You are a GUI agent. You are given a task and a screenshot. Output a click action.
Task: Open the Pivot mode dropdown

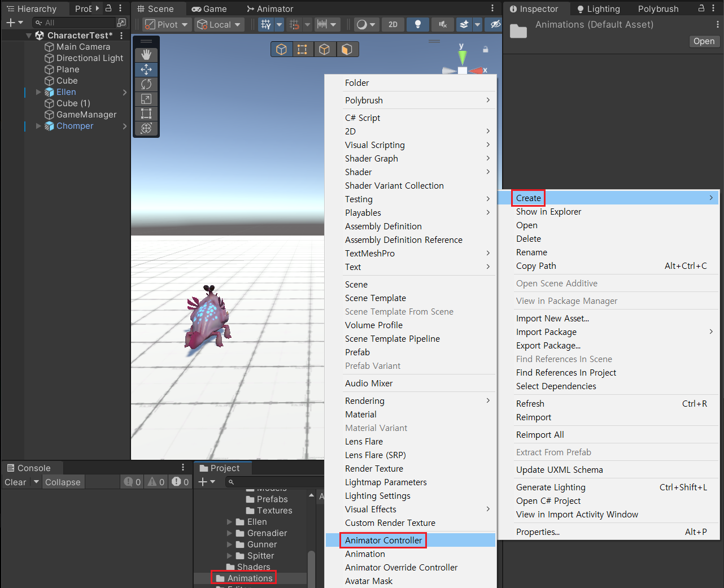(167, 24)
